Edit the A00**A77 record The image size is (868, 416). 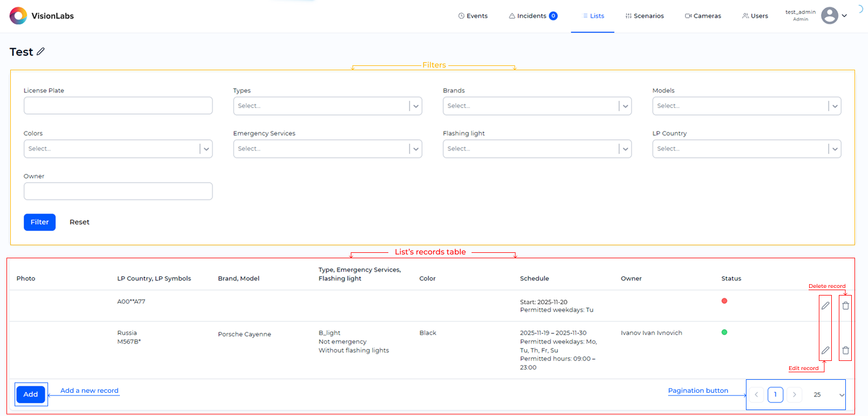(825, 306)
